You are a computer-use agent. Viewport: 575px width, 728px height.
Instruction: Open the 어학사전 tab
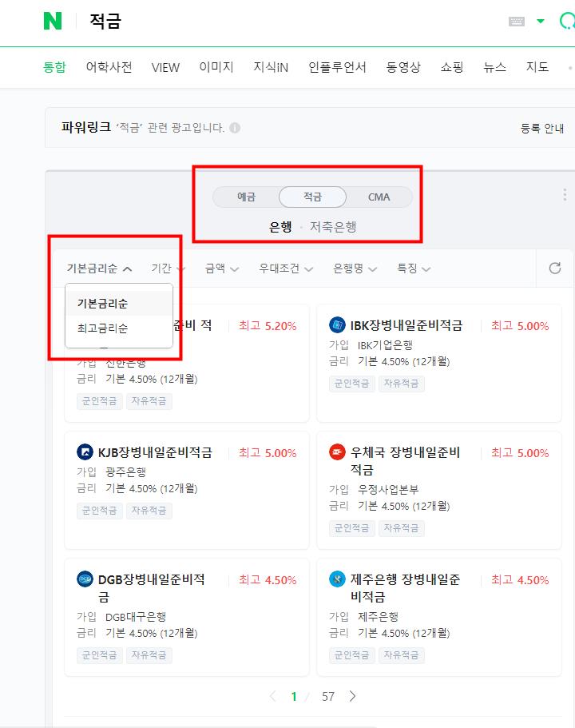click(x=109, y=67)
